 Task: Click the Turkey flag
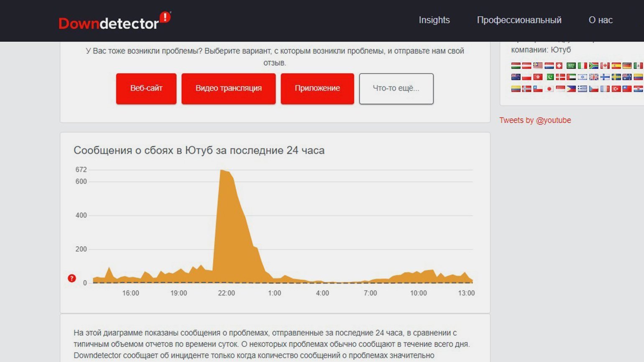coord(616,89)
